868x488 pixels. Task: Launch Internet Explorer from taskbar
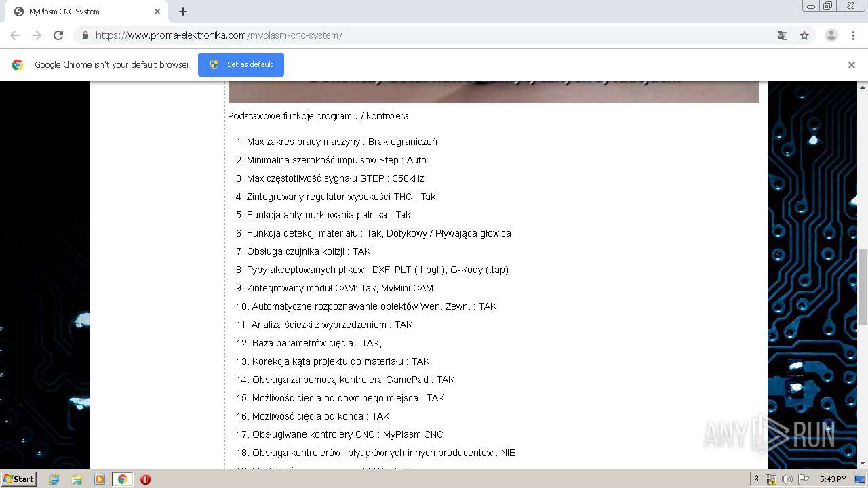tap(54, 479)
